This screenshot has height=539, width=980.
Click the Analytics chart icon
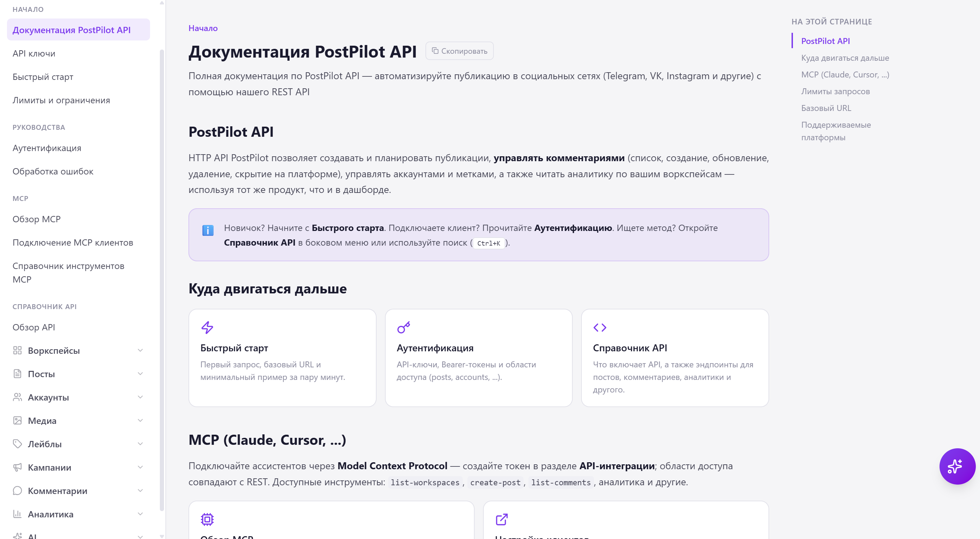pyautogui.click(x=17, y=514)
